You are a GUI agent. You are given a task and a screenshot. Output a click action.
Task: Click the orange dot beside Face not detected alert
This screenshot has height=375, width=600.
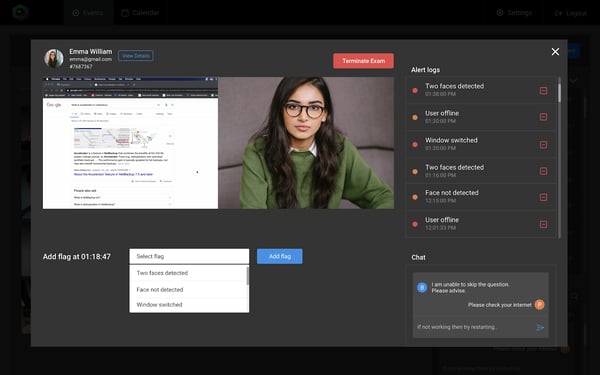point(415,197)
